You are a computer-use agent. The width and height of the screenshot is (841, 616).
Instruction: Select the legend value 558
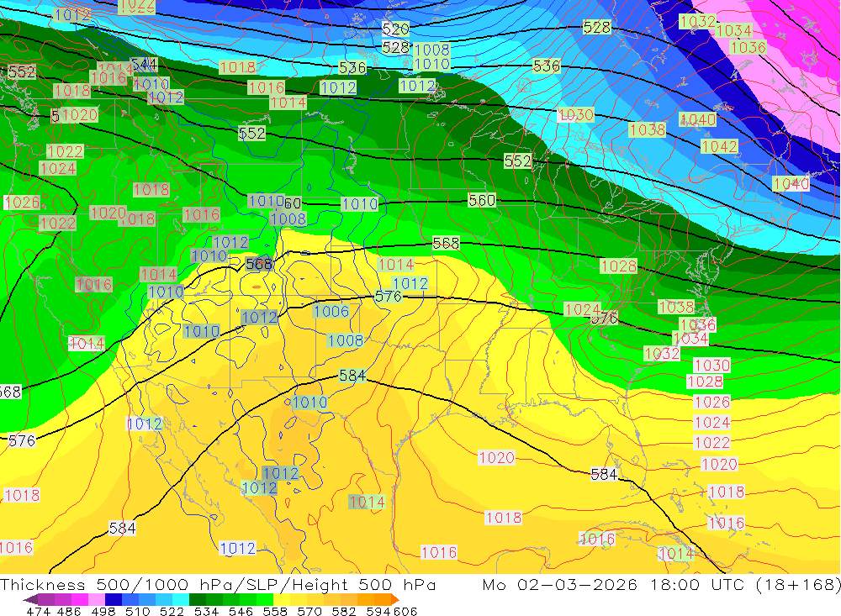click(x=275, y=611)
